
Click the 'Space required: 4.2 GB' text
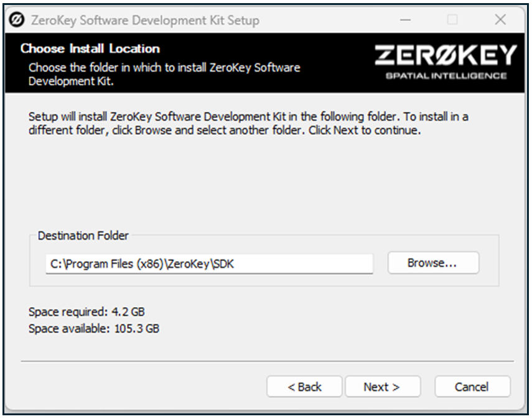[86, 311]
